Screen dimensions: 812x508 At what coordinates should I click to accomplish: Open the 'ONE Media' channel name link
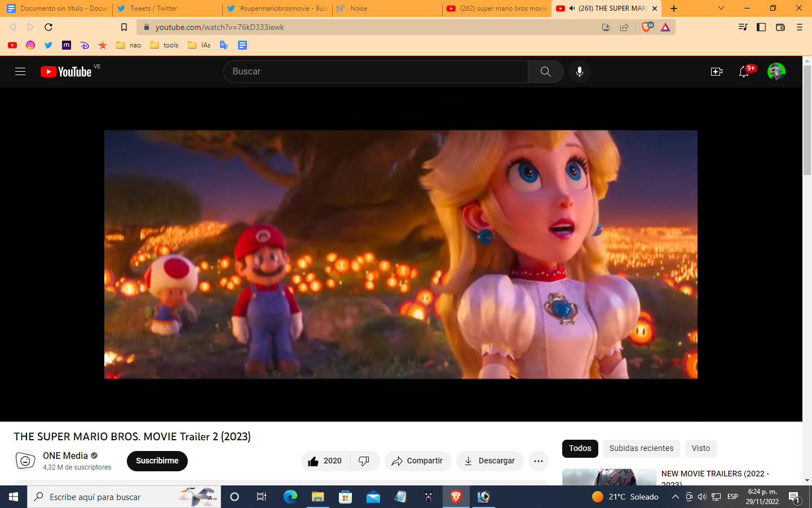coord(65,456)
